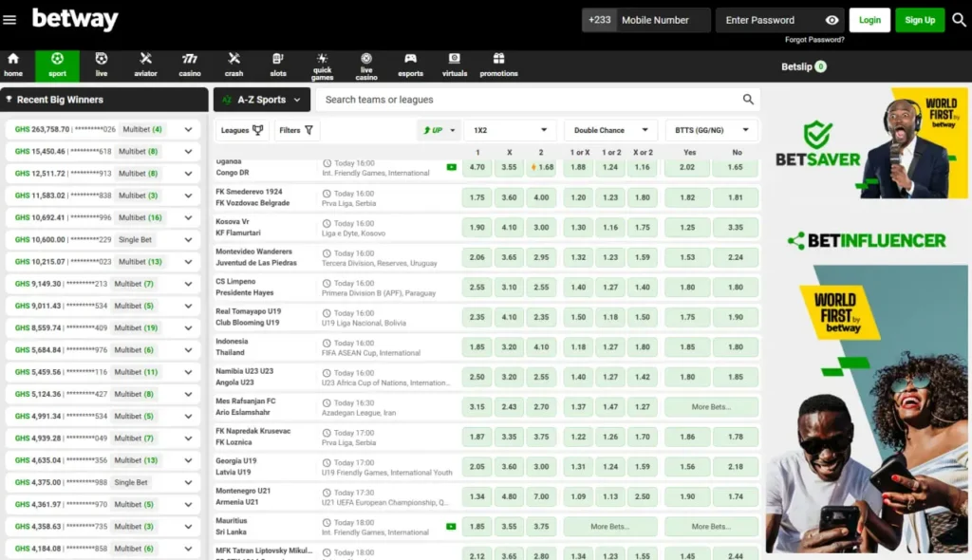Open BetInfluencer banner
972x560 pixels.
tap(868, 241)
